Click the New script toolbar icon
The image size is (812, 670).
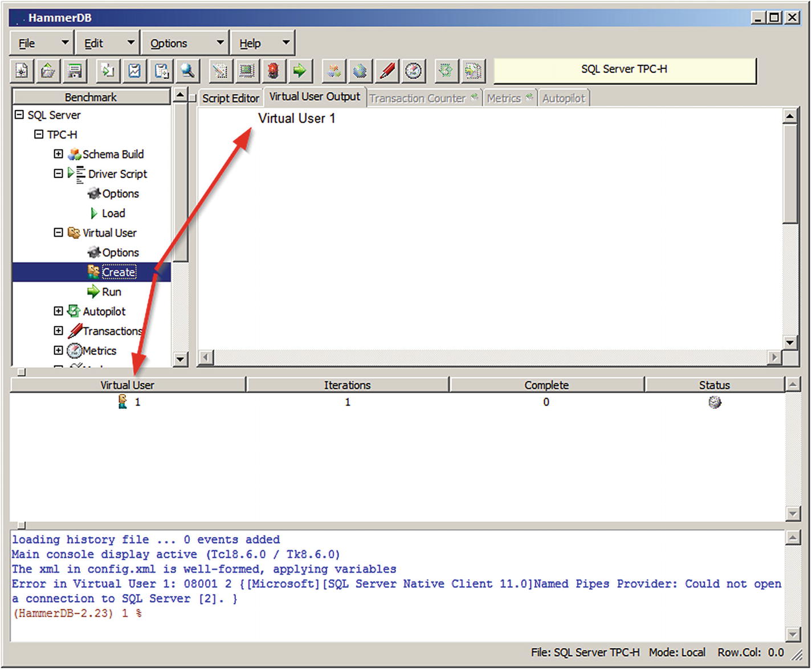tap(22, 71)
